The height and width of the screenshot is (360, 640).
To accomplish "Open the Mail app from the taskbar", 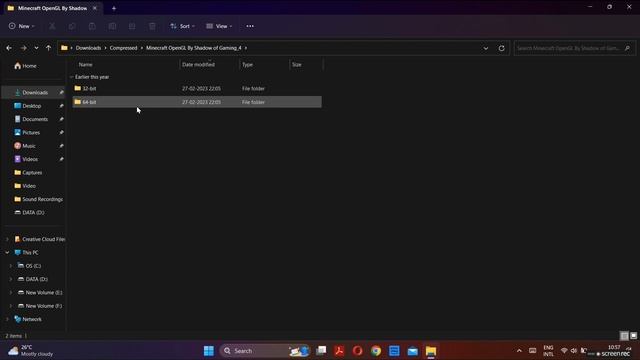I will click(413, 351).
